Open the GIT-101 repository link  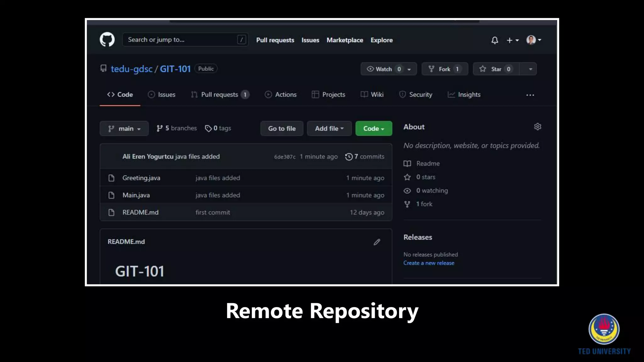click(x=175, y=69)
